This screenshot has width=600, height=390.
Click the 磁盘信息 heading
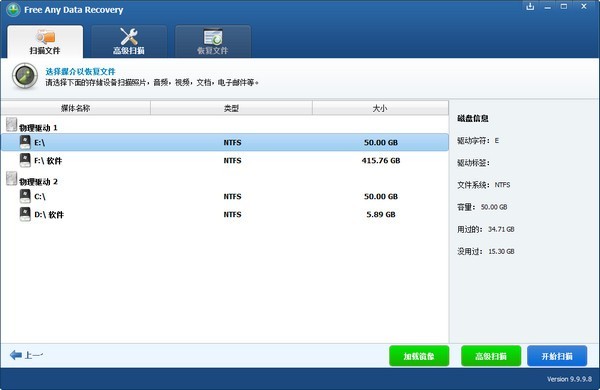tap(473, 118)
